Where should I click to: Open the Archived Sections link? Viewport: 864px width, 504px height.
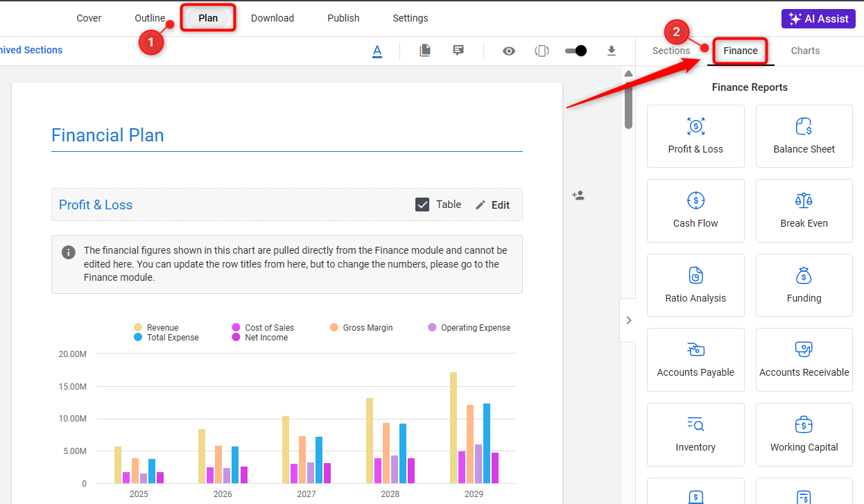pos(31,50)
